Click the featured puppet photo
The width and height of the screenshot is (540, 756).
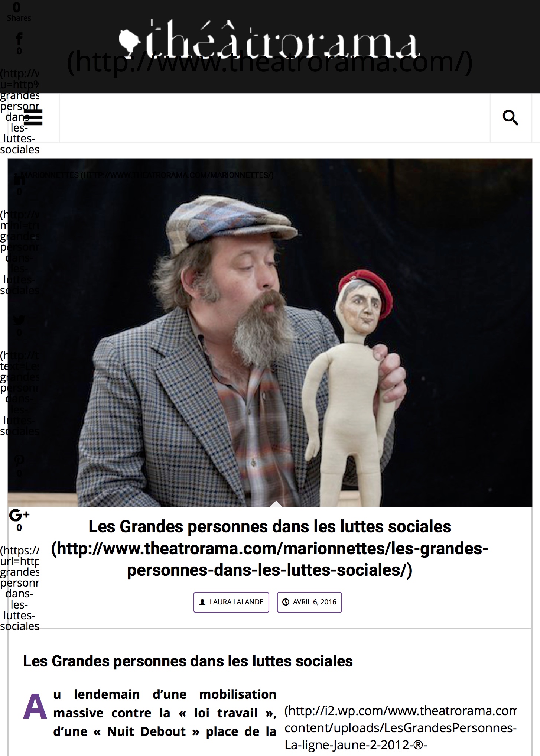[x=270, y=332]
